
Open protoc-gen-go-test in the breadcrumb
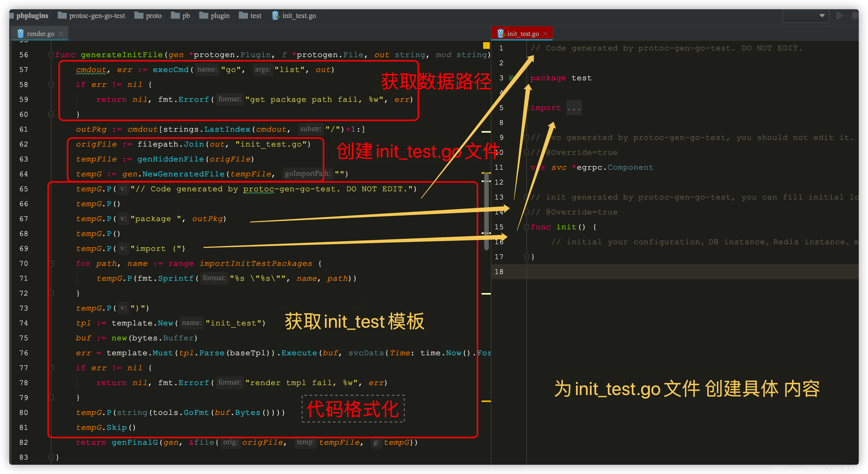click(97, 15)
